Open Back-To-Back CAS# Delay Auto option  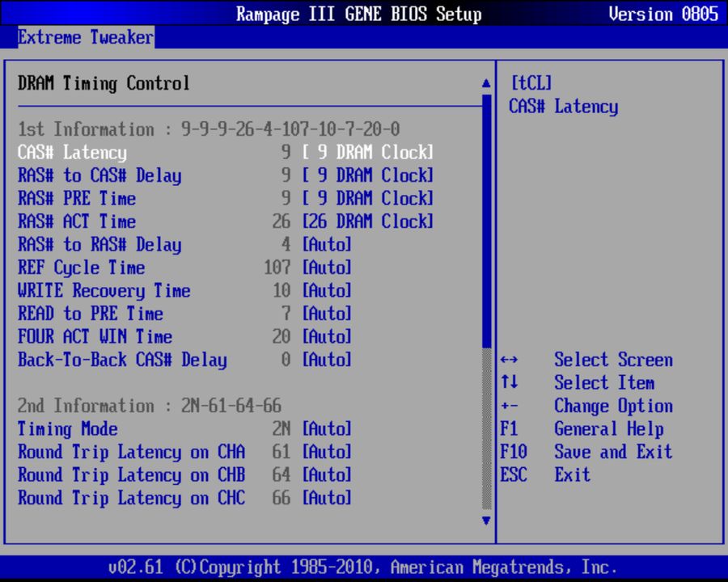point(327,360)
